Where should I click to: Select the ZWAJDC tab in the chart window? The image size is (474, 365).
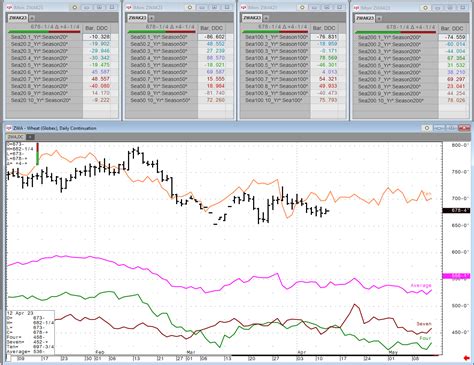[16, 137]
